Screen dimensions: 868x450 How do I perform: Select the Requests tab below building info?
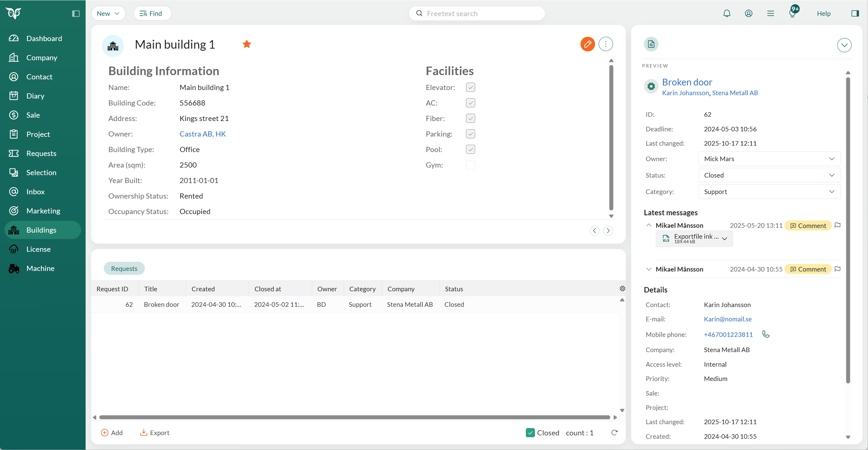coord(124,268)
